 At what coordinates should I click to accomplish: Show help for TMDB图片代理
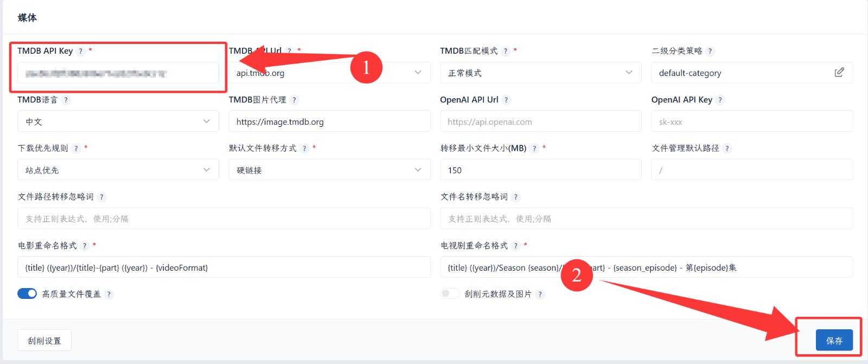(x=294, y=100)
